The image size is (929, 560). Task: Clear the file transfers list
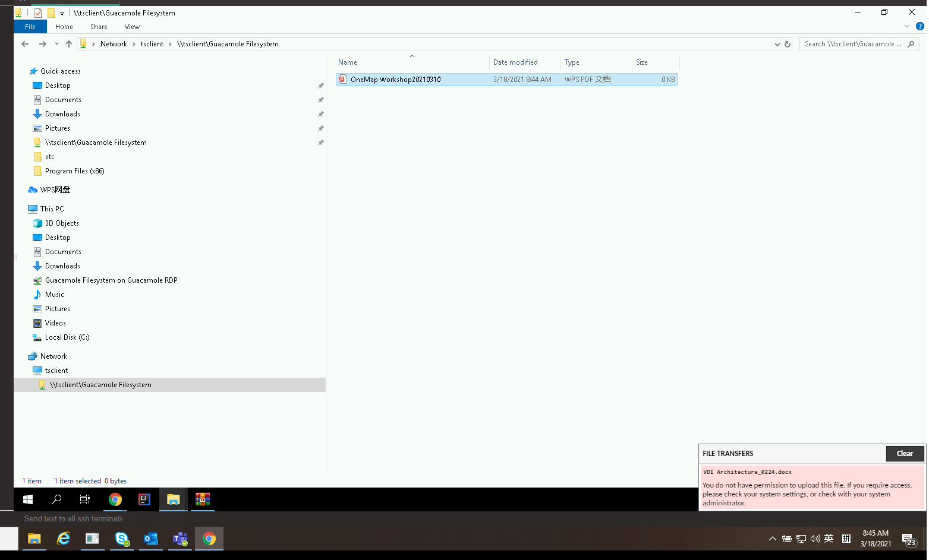point(905,454)
